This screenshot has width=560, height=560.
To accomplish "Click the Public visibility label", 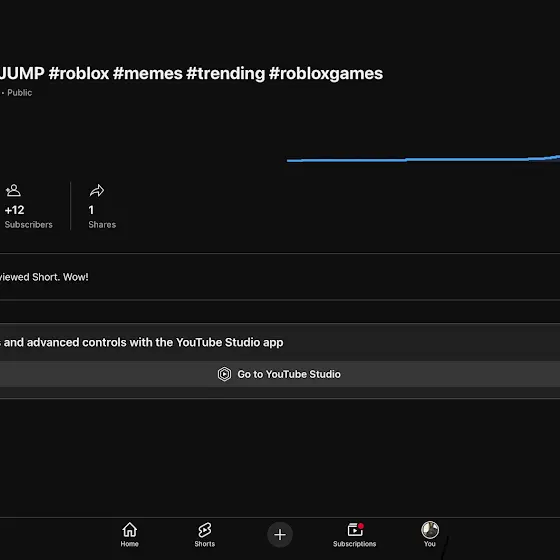I will point(20,92).
